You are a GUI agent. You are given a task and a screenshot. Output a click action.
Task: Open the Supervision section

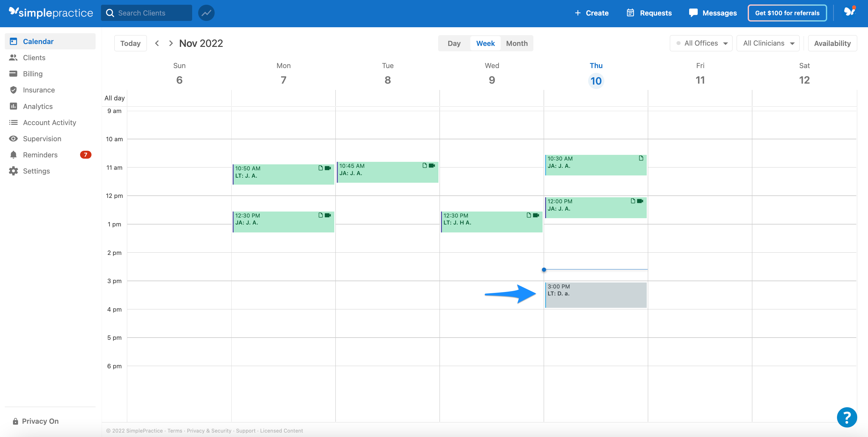[41, 139]
